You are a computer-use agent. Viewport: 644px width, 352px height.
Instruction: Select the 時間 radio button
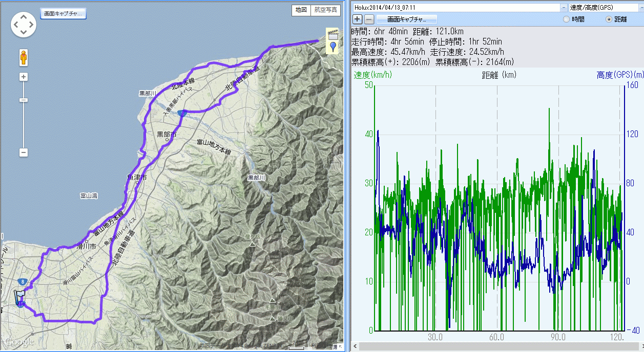click(566, 19)
